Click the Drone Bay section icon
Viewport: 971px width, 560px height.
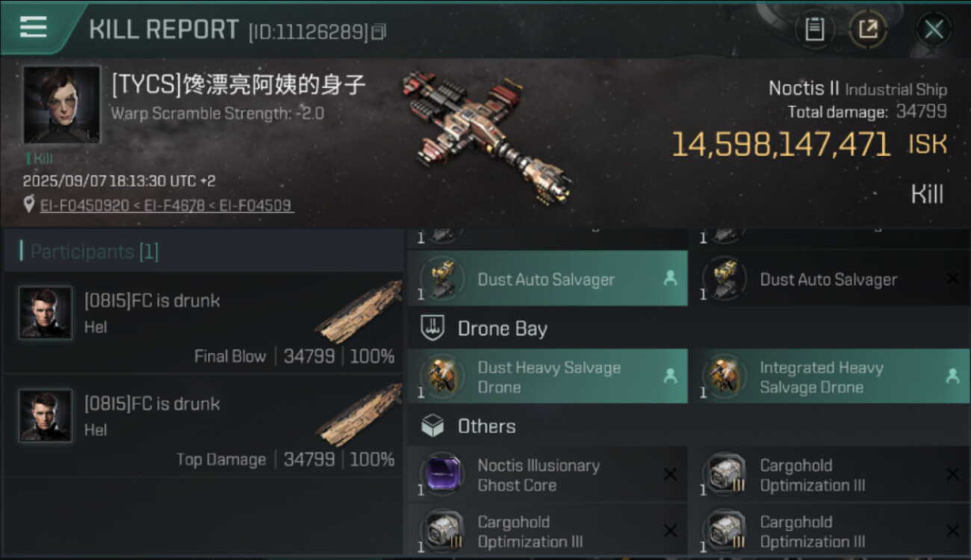pyautogui.click(x=433, y=328)
